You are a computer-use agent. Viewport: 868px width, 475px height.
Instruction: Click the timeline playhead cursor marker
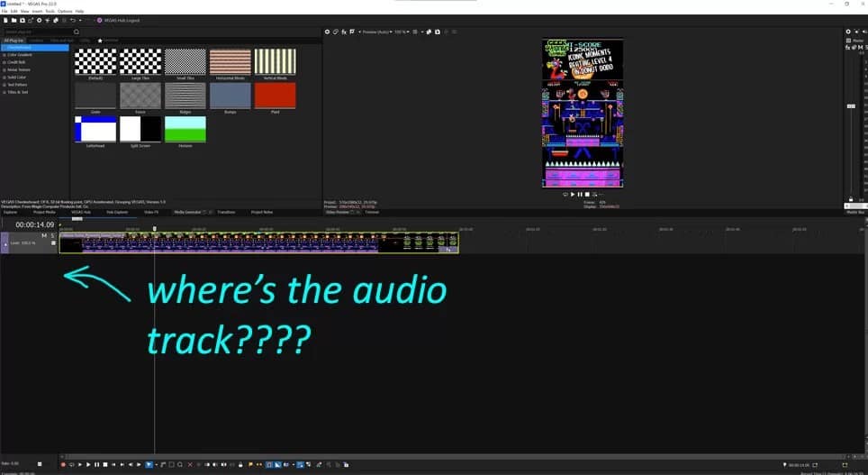pyautogui.click(x=155, y=228)
